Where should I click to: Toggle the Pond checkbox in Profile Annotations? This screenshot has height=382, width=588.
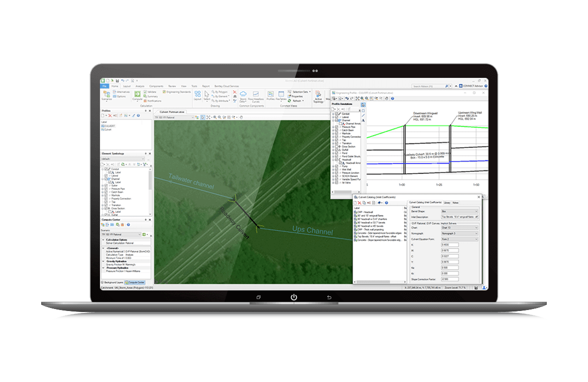point(337,153)
